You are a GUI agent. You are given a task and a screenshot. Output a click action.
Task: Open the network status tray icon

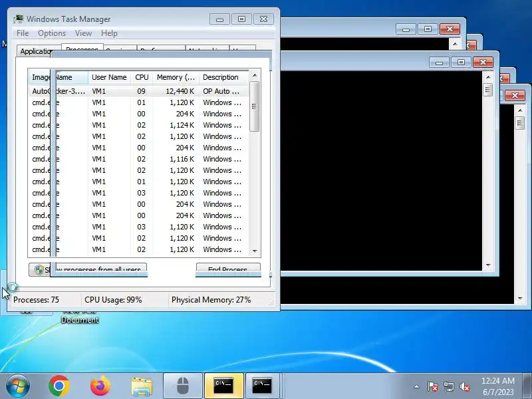click(449, 386)
